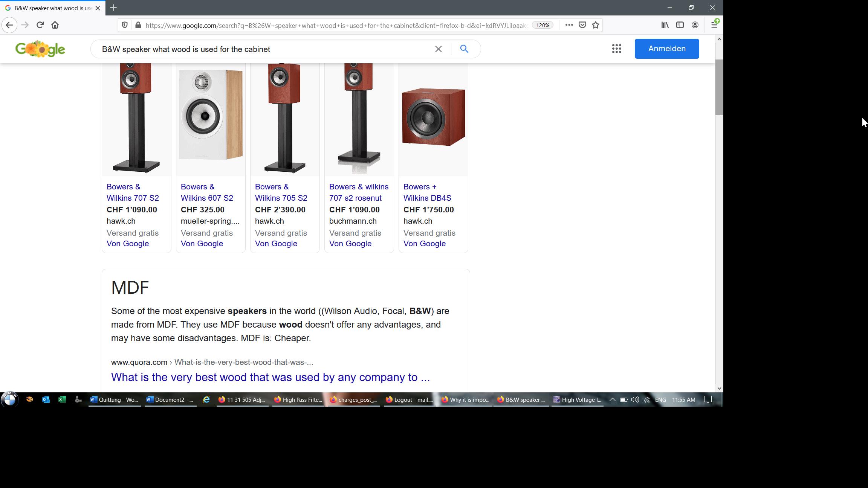Save page to Pocket
Image resolution: width=868 pixels, height=488 pixels.
point(582,25)
